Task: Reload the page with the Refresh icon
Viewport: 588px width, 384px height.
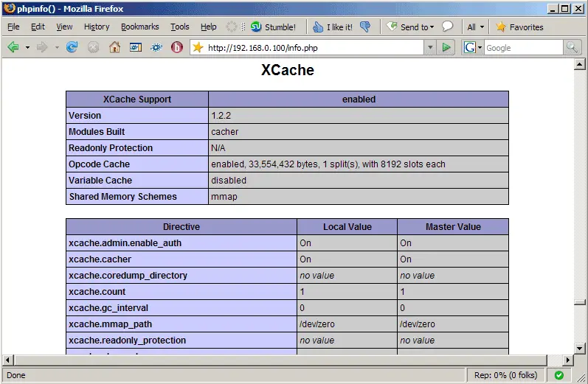Action: pos(72,47)
